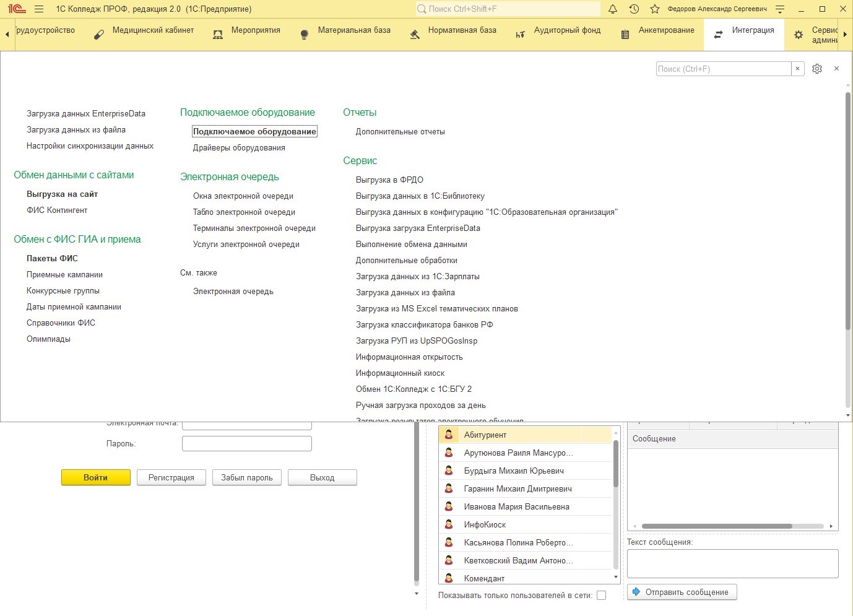
Task: Open Конкурсные группы
Action: [x=63, y=290]
